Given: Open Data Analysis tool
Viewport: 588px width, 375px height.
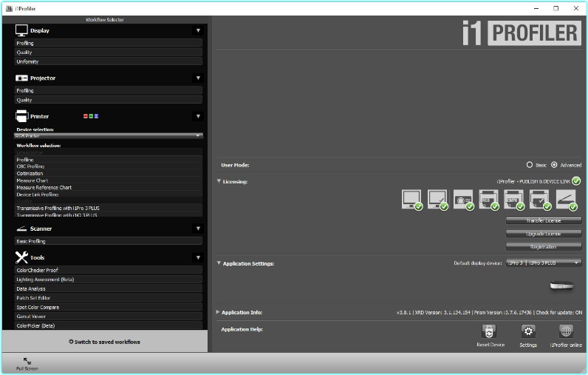Looking at the screenshot, I should pyautogui.click(x=109, y=288).
